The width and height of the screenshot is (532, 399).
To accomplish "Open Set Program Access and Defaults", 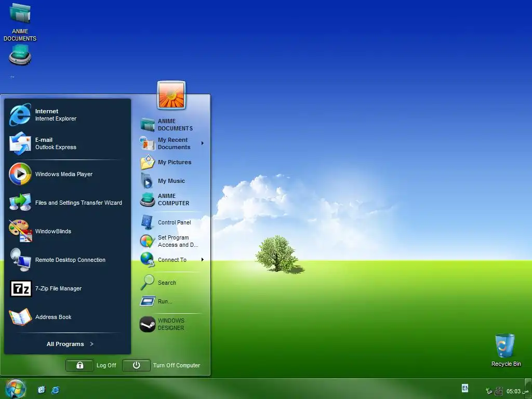I will 172,241.
